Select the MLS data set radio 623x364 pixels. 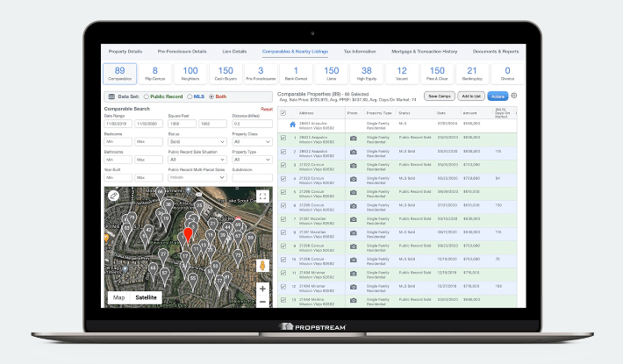point(190,96)
